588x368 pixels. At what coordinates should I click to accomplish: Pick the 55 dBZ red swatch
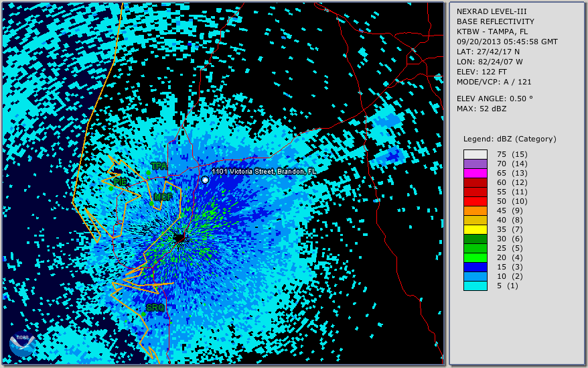click(475, 192)
